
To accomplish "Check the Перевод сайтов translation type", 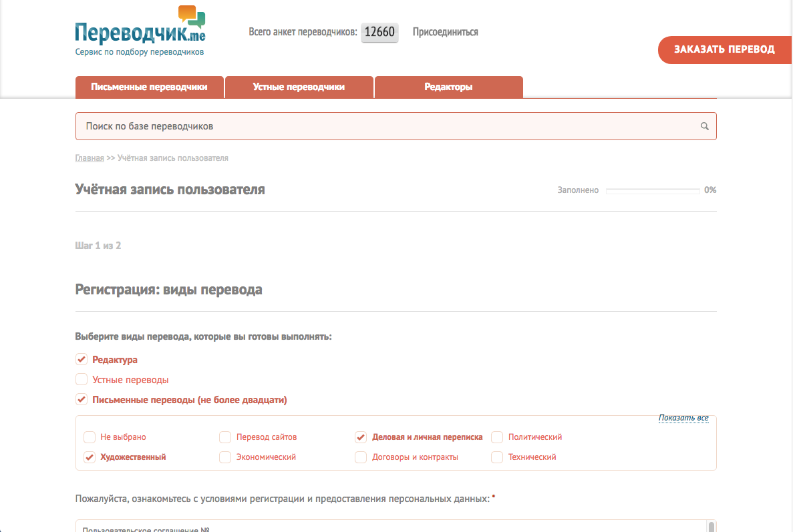I will (x=225, y=437).
